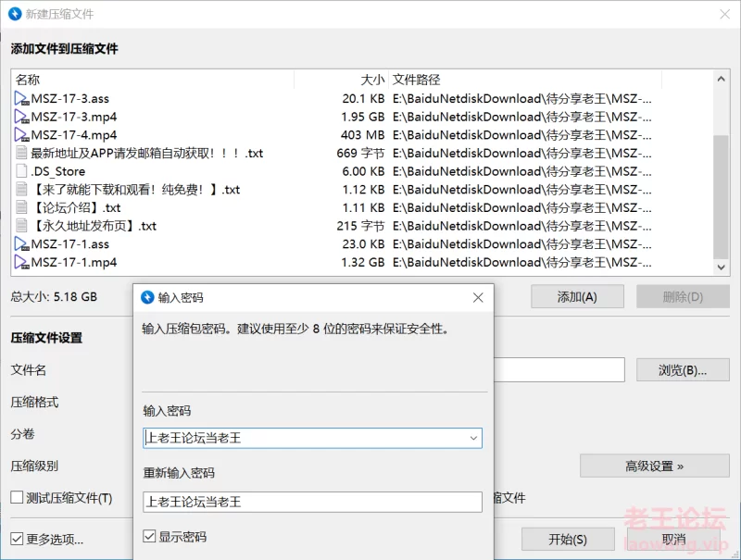
Task: Click the 6.00 KB size cell
Action: click(363, 171)
